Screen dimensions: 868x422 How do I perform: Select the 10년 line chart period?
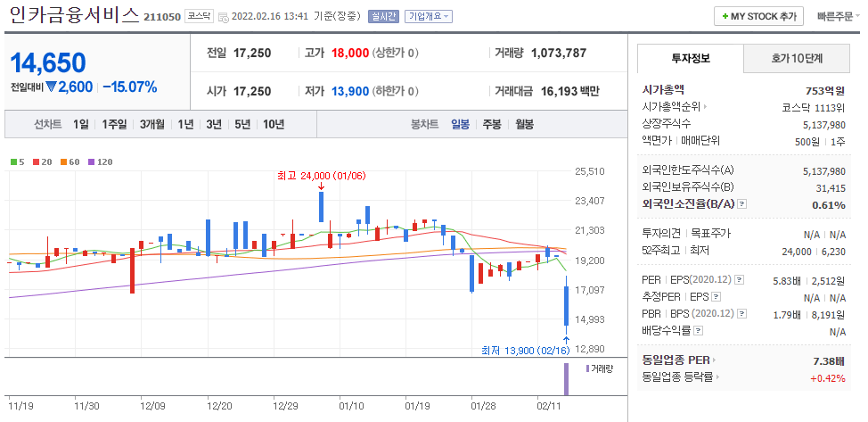point(274,124)
